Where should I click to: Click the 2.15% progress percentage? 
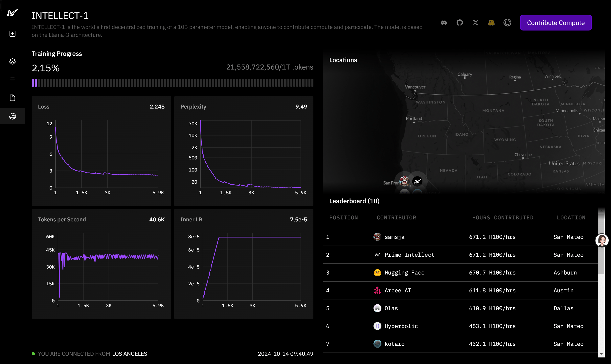pos(46,68)
